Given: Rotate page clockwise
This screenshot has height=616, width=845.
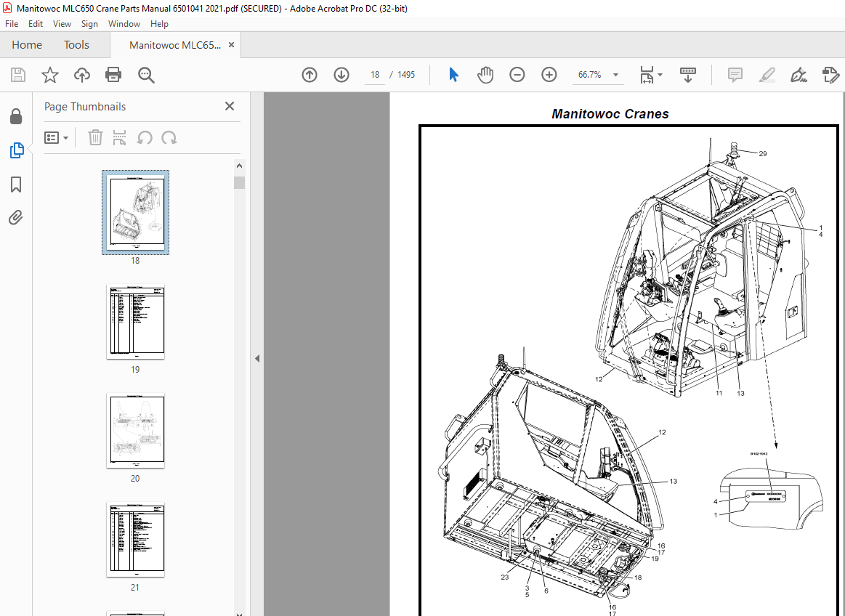Looking at the screenshot, I should pos(169,137).
